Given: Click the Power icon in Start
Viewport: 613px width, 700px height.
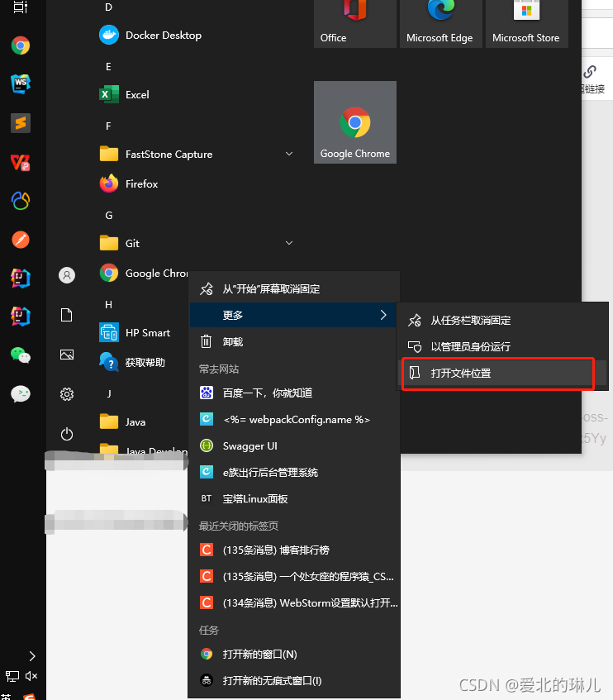Looking at the screenshot, I should (x=67, y=434).
